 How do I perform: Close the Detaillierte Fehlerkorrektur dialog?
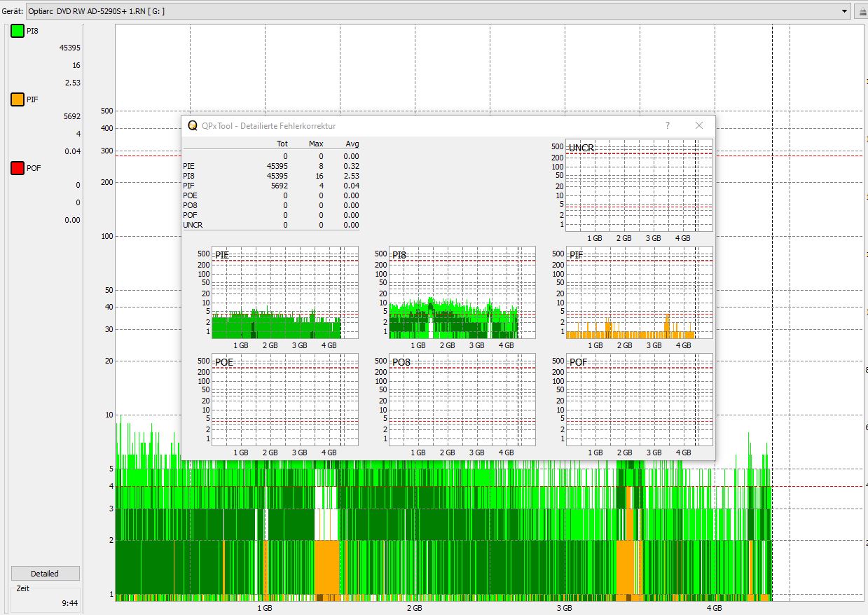698,125
